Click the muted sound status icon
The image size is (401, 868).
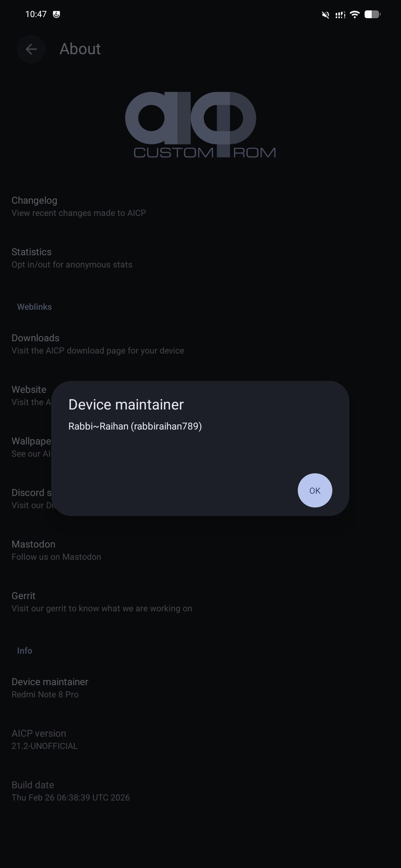326,15
